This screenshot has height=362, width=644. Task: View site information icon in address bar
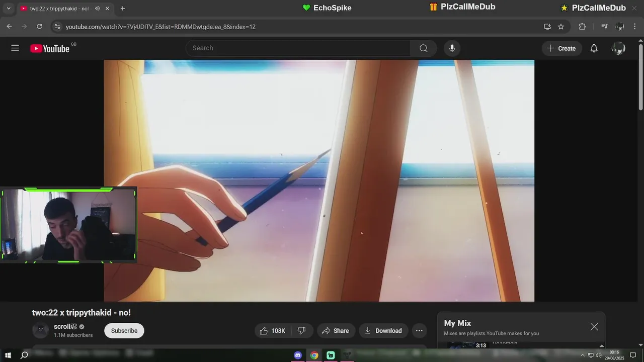57,27
